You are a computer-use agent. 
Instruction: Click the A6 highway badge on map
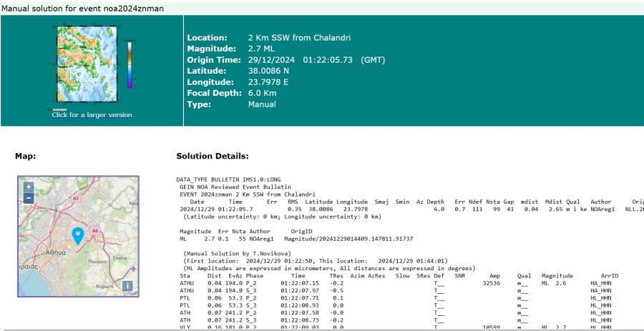(x=93, y=231)
